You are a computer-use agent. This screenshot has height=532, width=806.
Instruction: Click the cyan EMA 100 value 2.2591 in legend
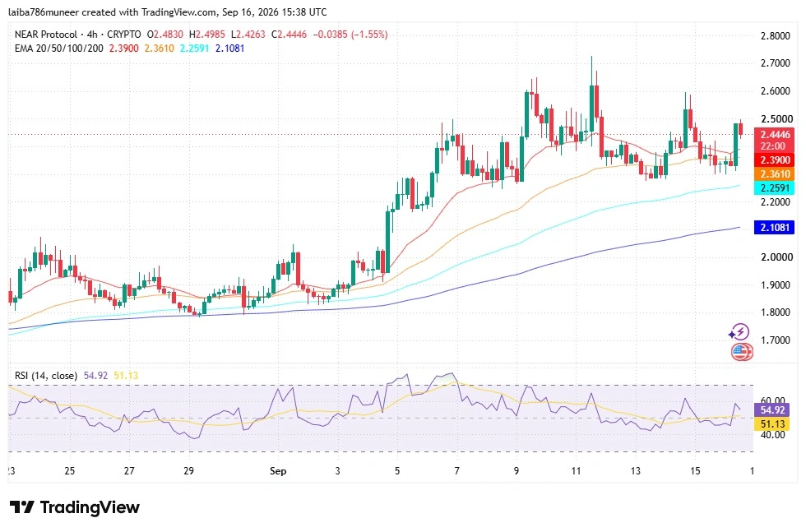click(x=194, y=49)
